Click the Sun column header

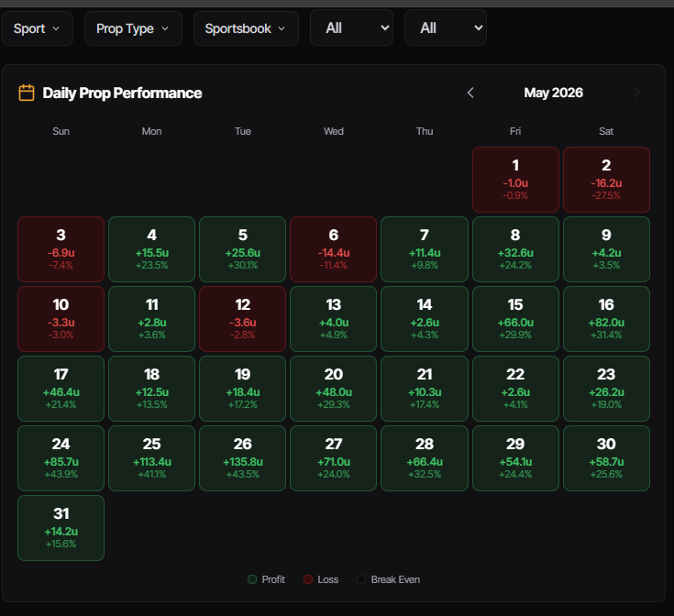pos(61,131)
